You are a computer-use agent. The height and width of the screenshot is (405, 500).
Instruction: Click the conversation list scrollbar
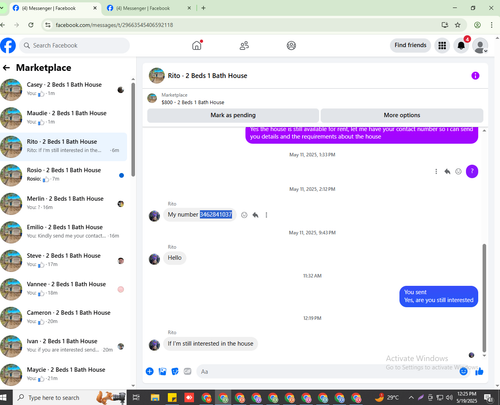133,130
